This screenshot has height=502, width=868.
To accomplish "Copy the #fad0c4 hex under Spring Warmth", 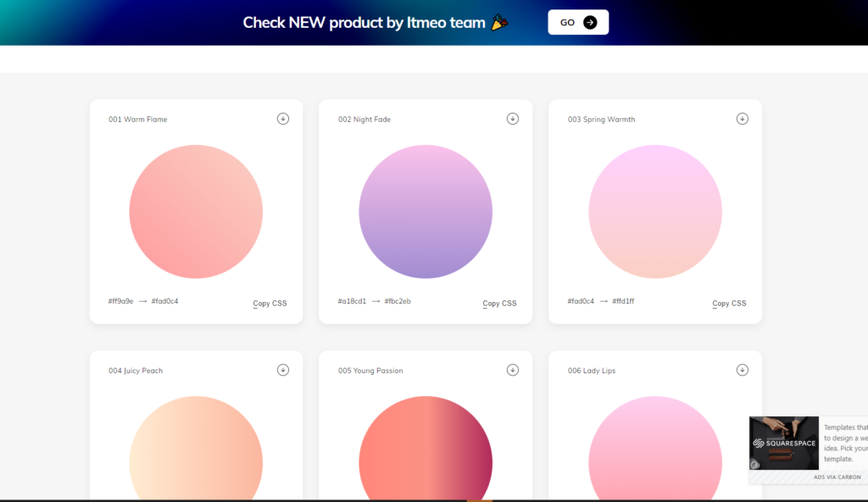I will 581,301.
